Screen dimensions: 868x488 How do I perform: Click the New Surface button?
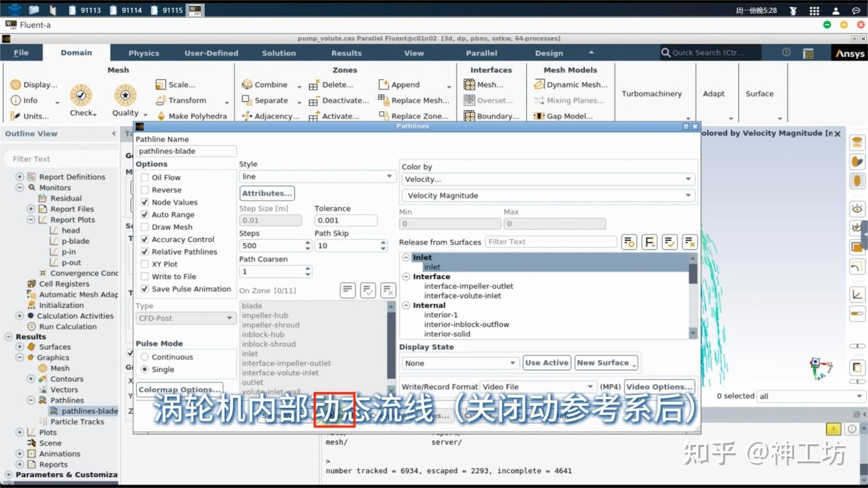click(606, 363)
